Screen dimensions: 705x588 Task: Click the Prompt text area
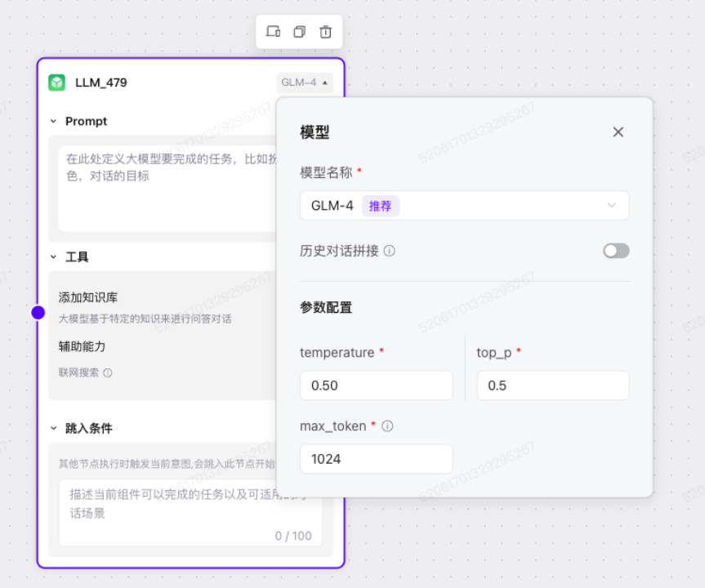167,189
